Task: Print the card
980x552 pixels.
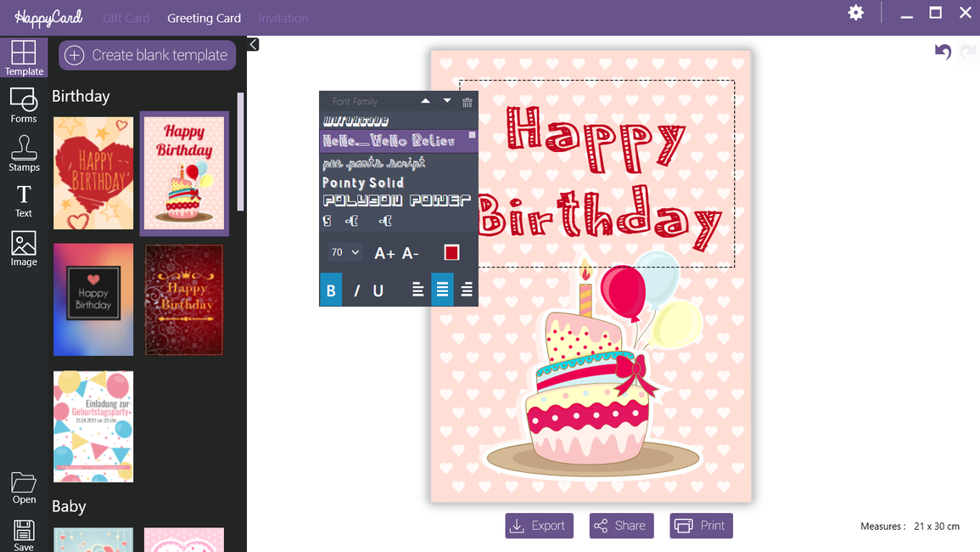Action: click(701, 526)
